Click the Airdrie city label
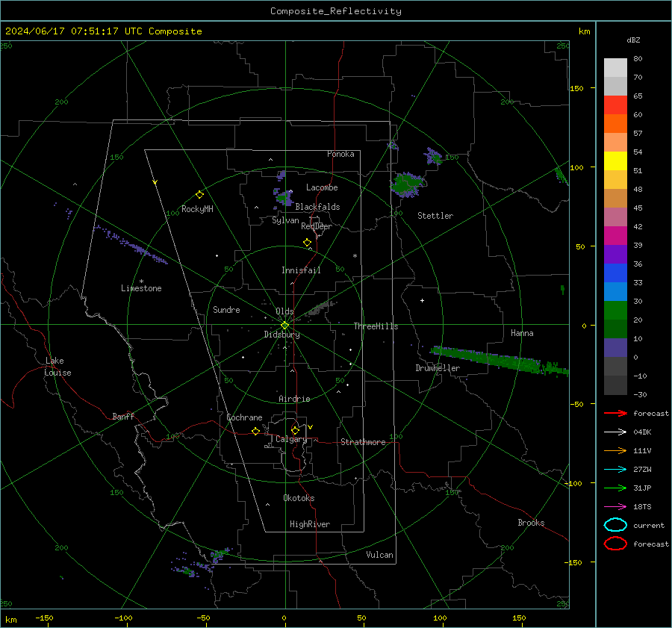This screenshot has width=672, height=628. pyautogui.click(x=294, y=399)
